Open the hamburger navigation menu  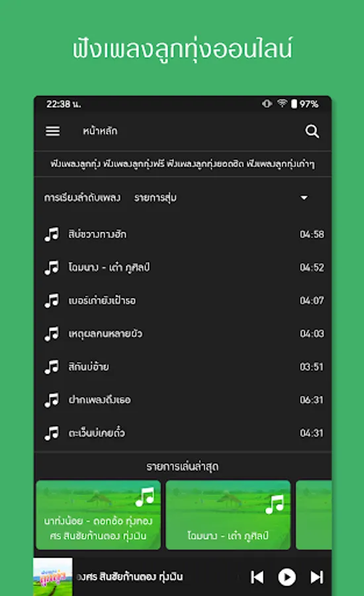(52, 131)
